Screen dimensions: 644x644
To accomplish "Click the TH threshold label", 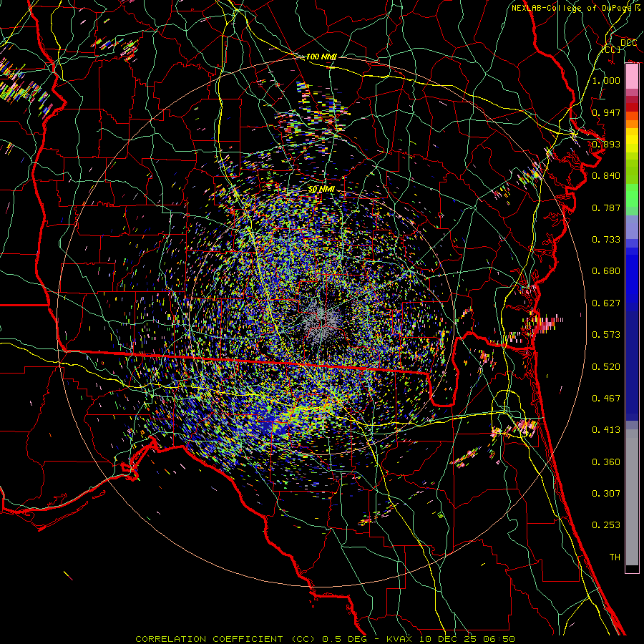I will click(615, 557).
